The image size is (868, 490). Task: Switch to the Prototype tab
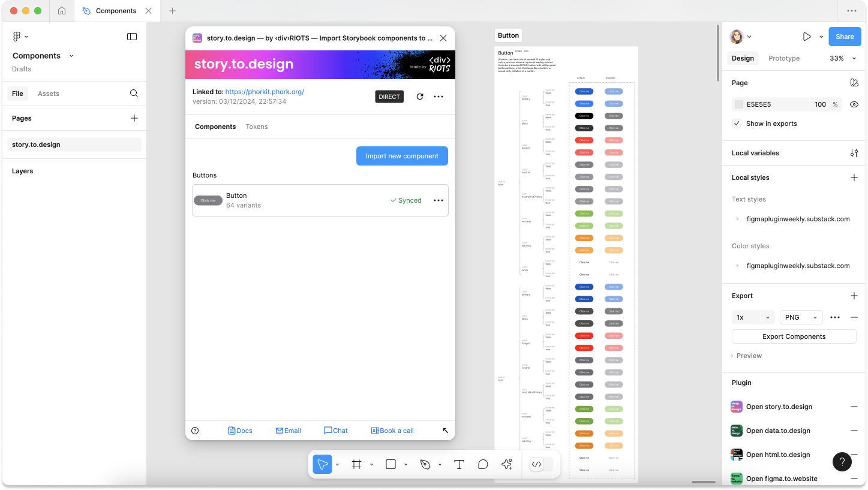tap(784, 58)
